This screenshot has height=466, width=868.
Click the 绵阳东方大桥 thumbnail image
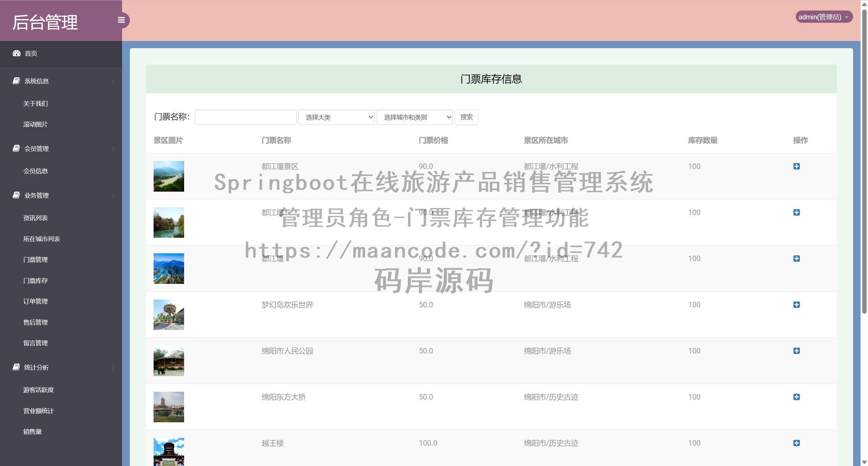point(169,407)
